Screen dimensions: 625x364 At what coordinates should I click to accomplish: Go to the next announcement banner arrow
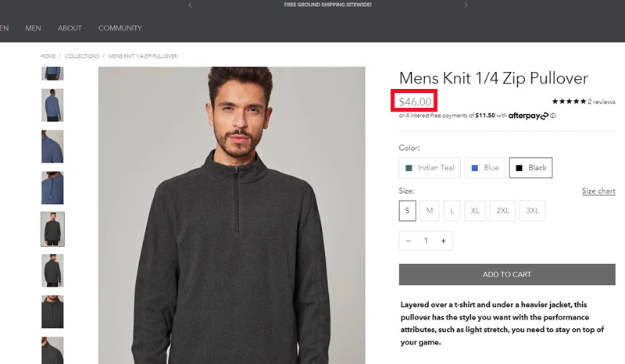pyautogui.click(x=466, y=5)
